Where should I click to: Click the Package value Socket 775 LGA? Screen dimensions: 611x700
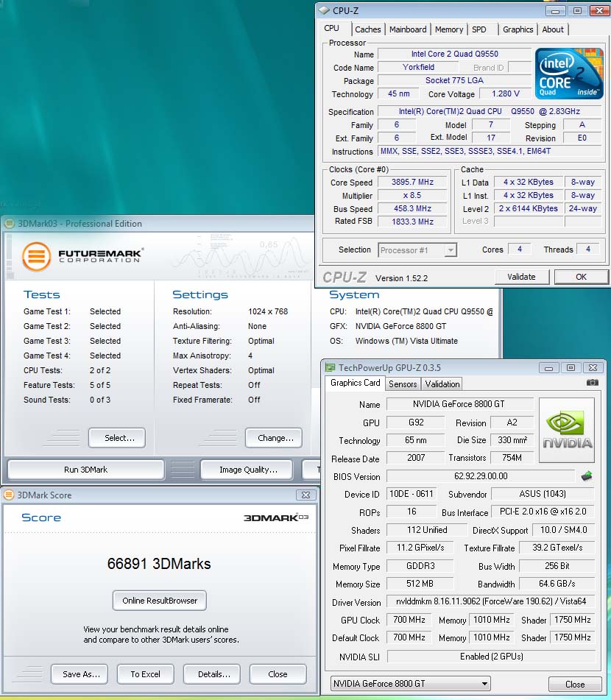[454, 80]
